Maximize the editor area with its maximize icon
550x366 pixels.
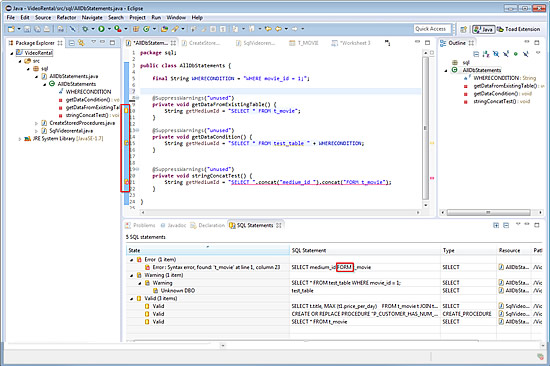pos(427,43)
